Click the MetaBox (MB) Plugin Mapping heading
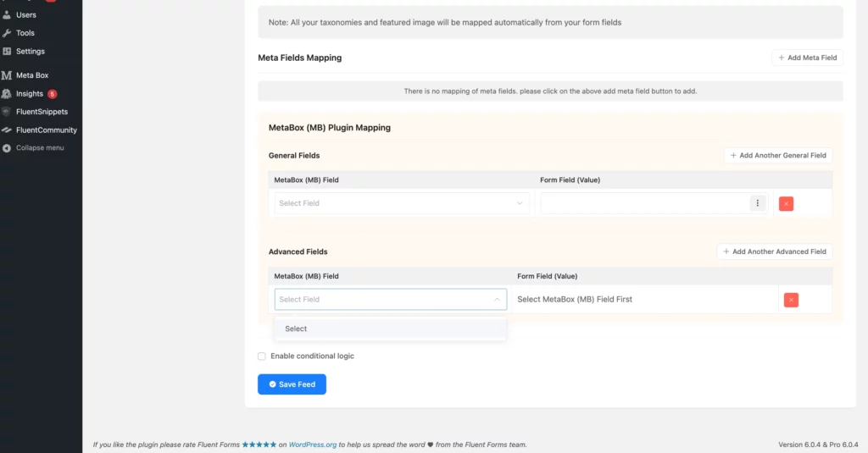 tap(330, 128)
